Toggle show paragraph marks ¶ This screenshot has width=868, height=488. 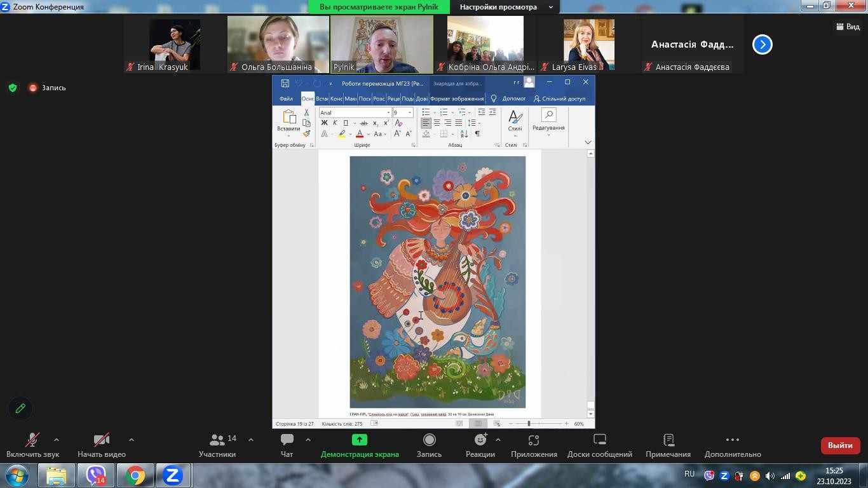[477, 134]
